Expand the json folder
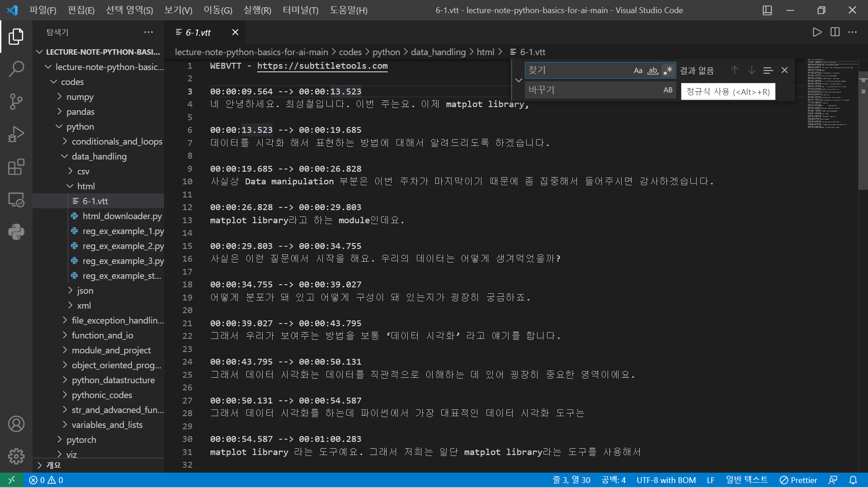 click(x=85, y=291)
